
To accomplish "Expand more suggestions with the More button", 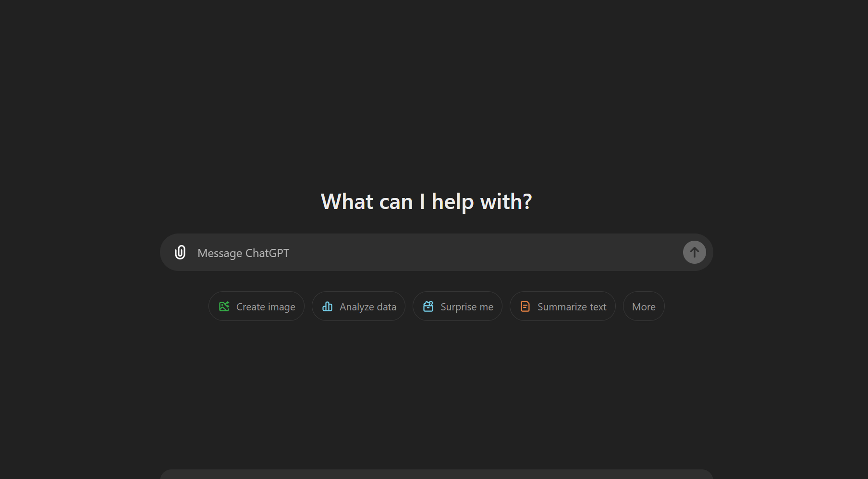I will [x=643, y=307].
